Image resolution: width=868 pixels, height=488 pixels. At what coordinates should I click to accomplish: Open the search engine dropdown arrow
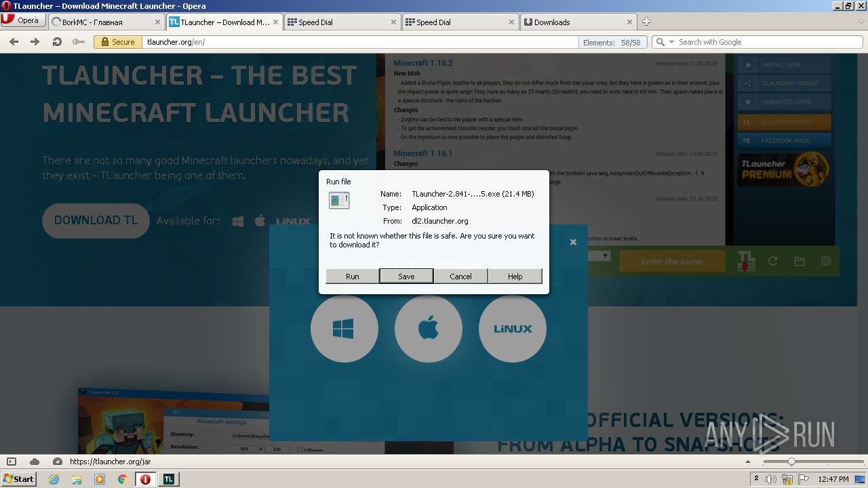(x=671, y=42)
